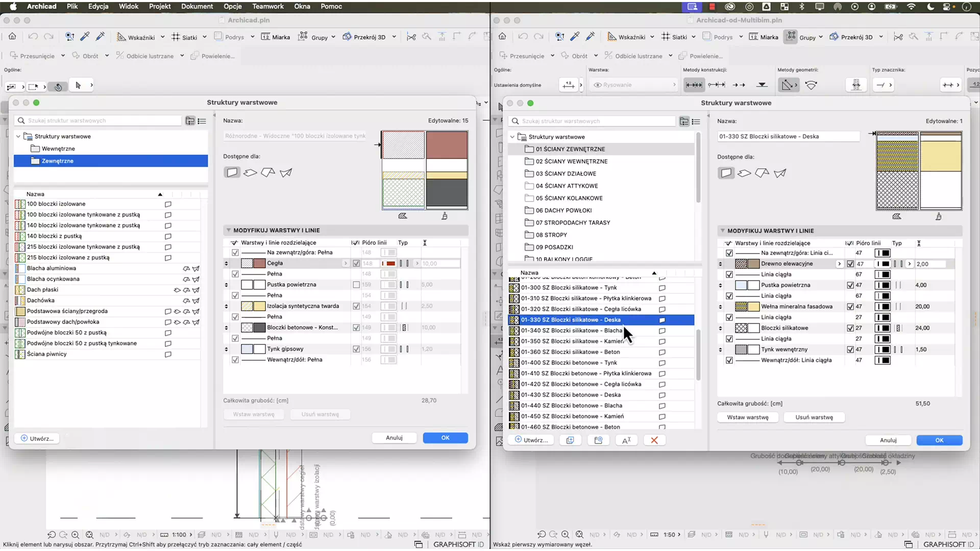Collapse the Modyfikuj warstwy i linie section left

click(x=228, y=230)
